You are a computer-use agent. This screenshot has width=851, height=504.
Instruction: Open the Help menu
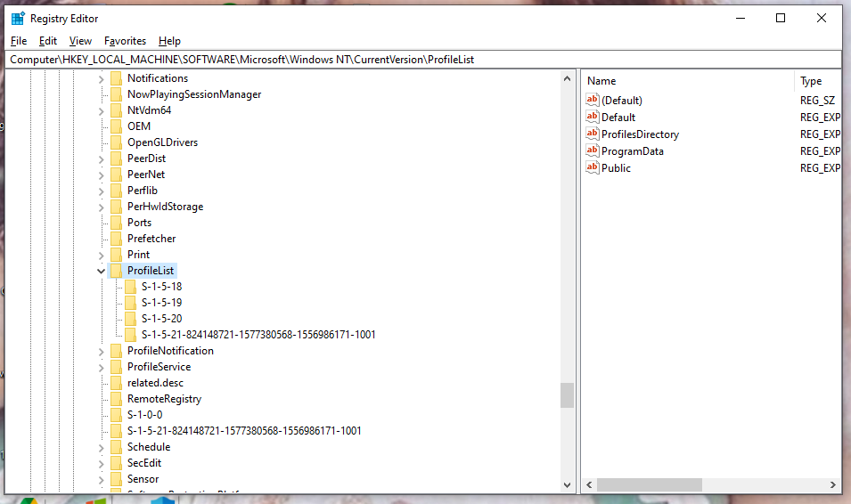click(169, 41)
